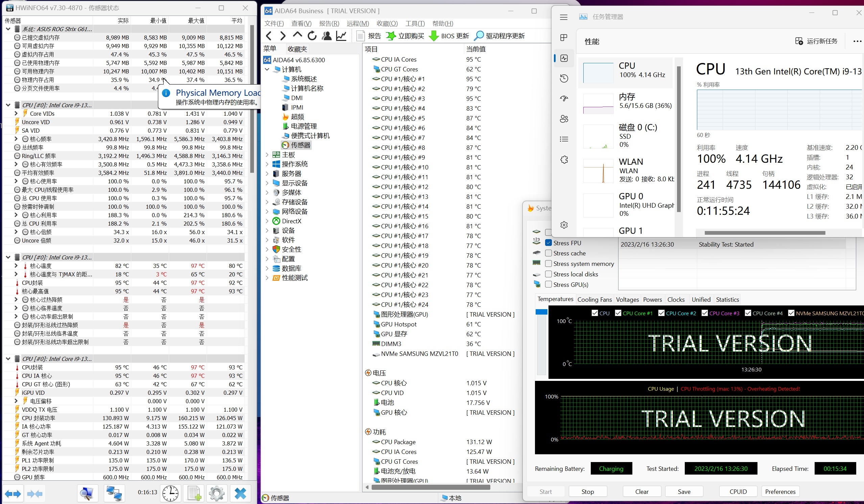Click the AIDA64 user profile toolbar icon
Screen dimensions: 864x504
pyautogui.click(x=327, y=36)
